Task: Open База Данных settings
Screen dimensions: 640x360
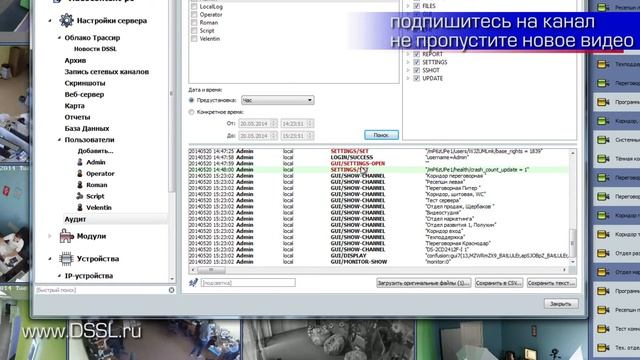Action: (87, 129)
